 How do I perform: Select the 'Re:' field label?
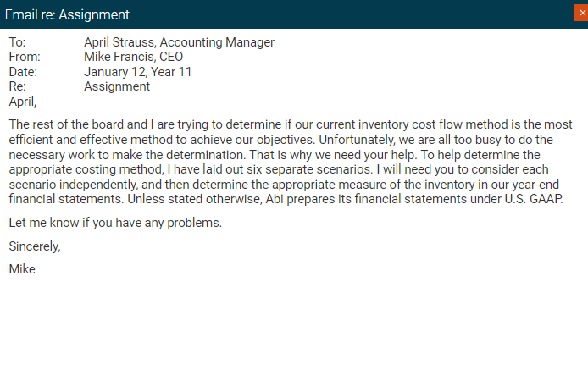coord(17,86)
